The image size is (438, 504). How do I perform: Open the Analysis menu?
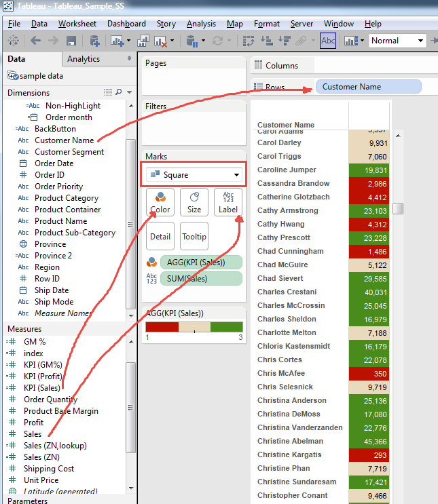pyautogui.click(x=201, y=24)
